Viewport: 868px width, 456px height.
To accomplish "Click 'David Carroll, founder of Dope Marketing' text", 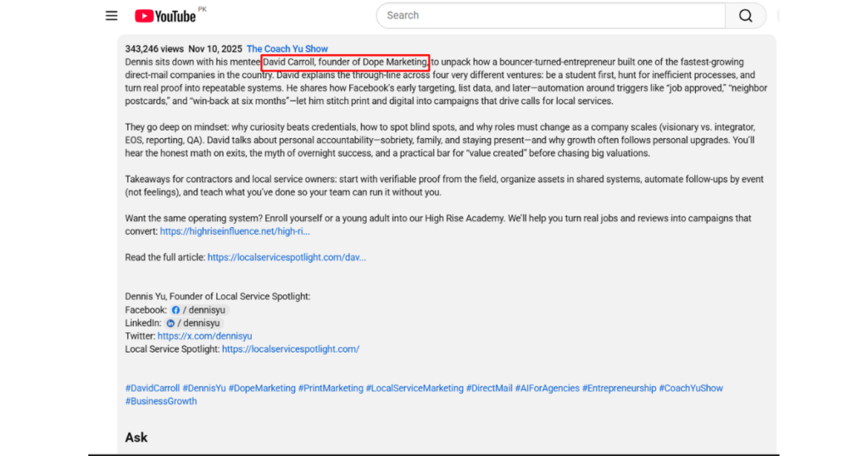I will point(344,62).
